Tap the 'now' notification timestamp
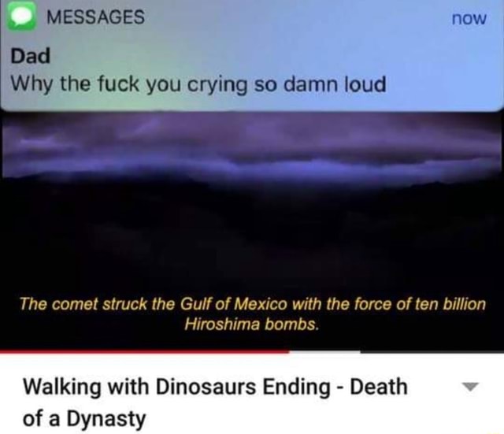504x434 pixels. pos(469,18)
